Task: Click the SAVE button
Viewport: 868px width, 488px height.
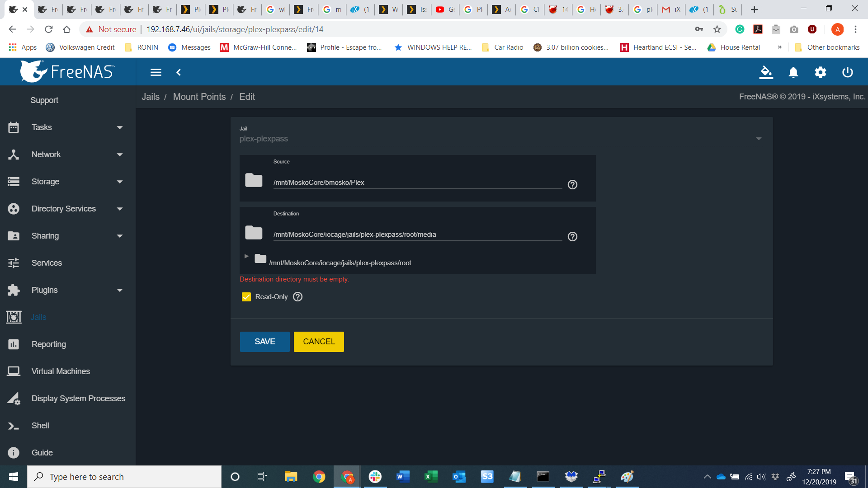Action: coord(264,342)
